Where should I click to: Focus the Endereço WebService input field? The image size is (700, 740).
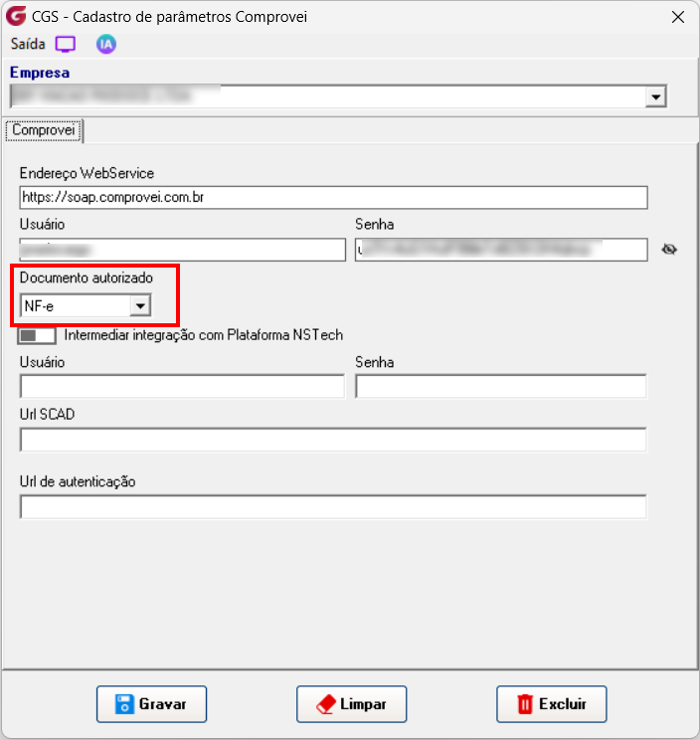coord(333,197)
